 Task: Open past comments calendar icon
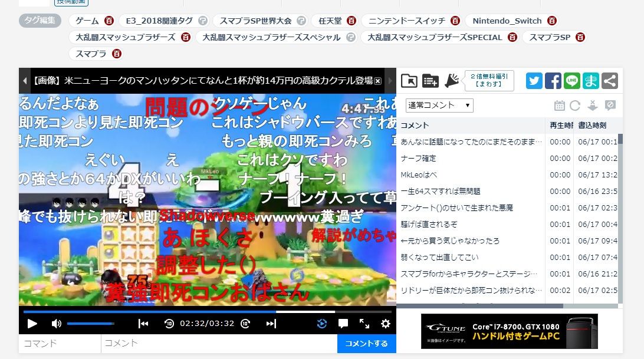click(x=560, y=106)
